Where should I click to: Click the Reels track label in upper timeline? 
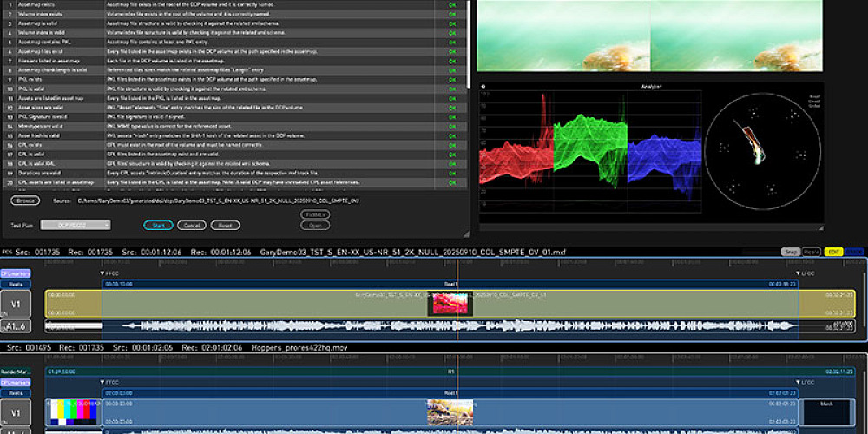click(16, 284)
